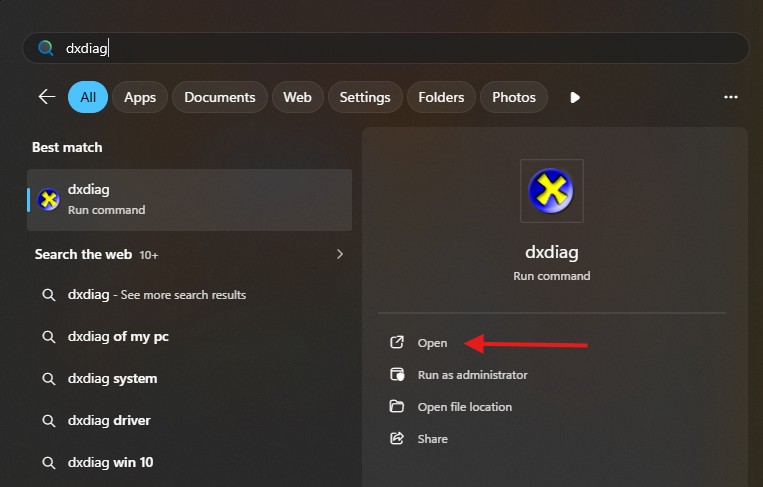This screenshot has height=487, width=763.
Task: Switch to the Folders filter tab
Action: [x=441, y=97]
